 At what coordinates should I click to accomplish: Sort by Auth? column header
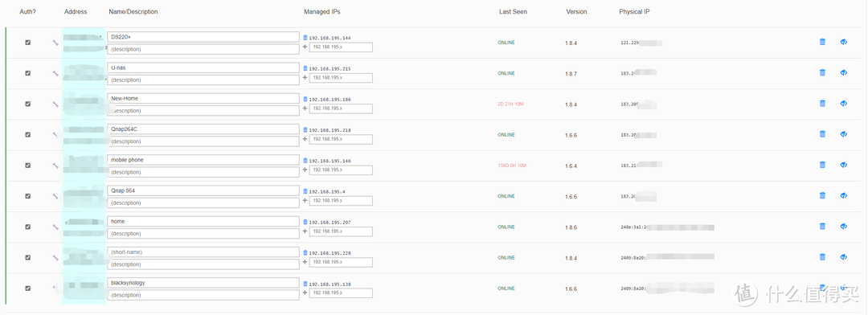point(27,11)
